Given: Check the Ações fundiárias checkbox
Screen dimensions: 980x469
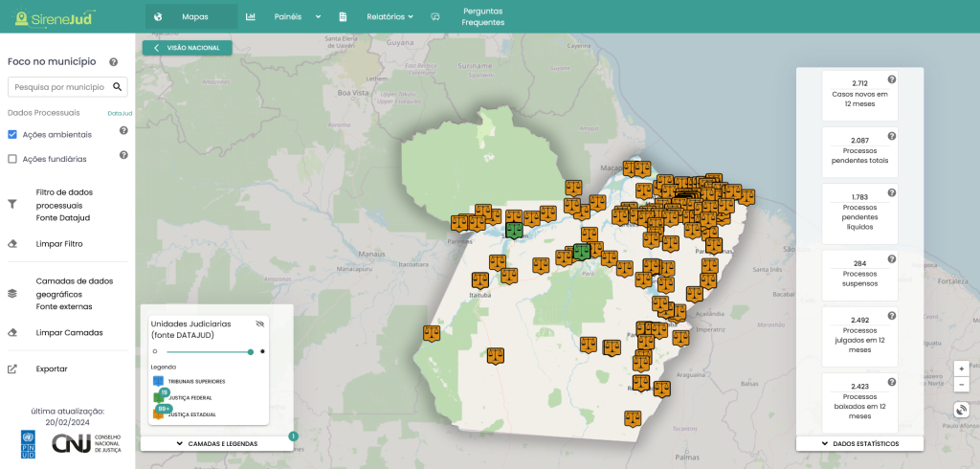Looking at the screenshot, I should [x=11, y=159].
